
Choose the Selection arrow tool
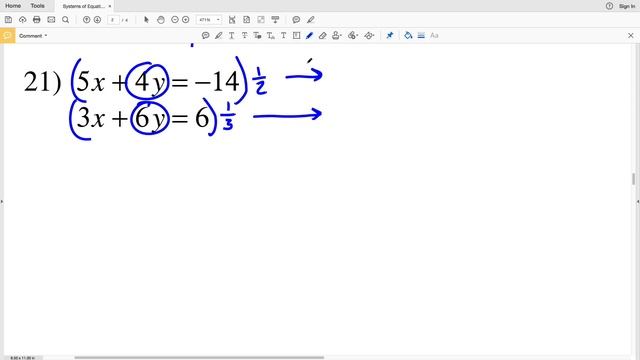146,20
